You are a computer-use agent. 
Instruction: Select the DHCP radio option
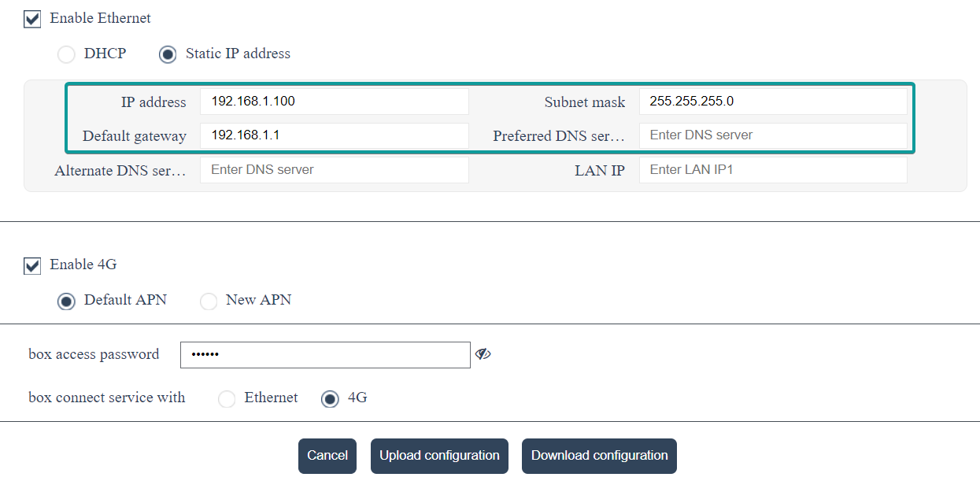point(67,54)
